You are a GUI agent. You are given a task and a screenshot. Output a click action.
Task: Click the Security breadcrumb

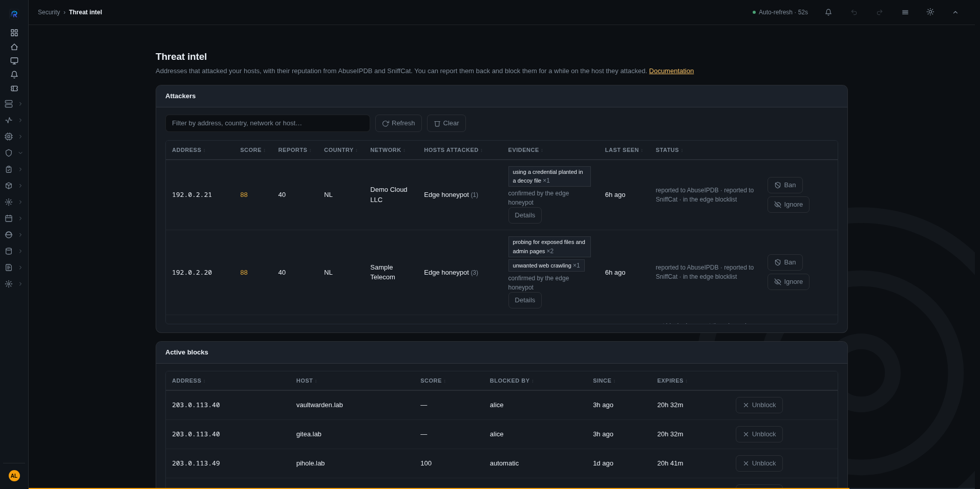tap(49, 12)
